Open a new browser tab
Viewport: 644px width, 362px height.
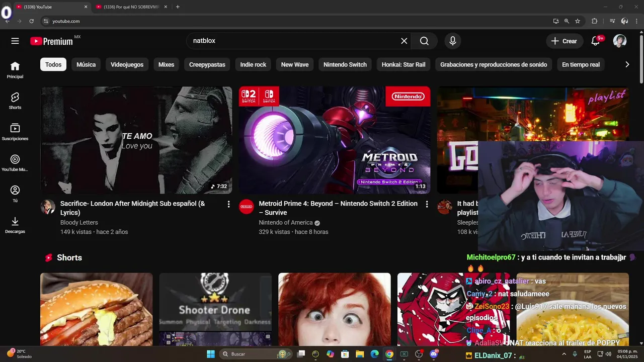point(178,7)
